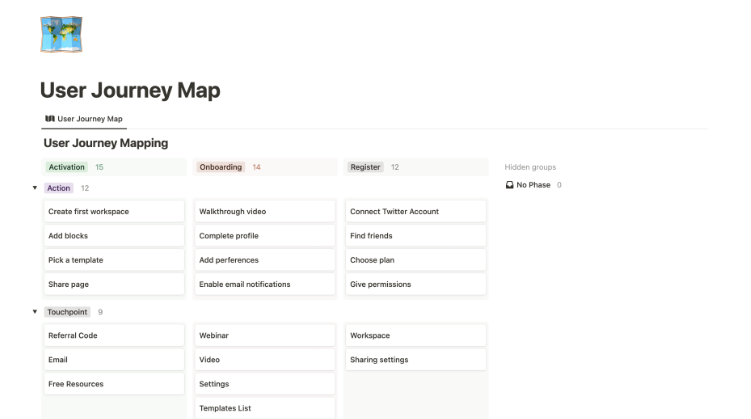This screenshot has height=419, width=751.
Task: Select the User Journey Map view tab
Action: point(84,119)
